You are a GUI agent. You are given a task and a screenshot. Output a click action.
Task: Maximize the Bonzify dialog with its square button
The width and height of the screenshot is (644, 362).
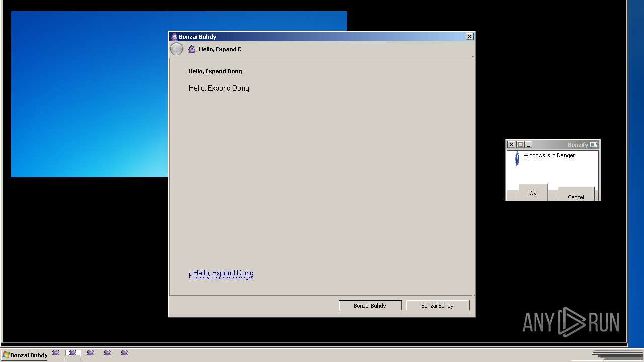pyautogui.click(x=520, y=145)
